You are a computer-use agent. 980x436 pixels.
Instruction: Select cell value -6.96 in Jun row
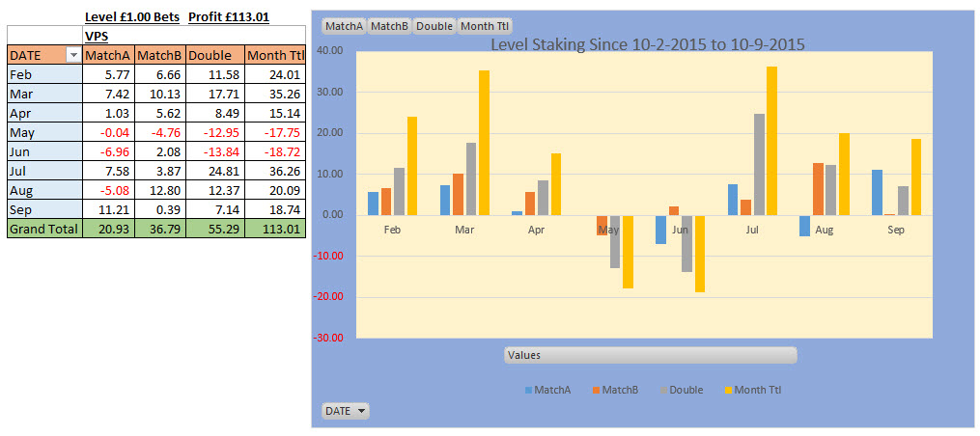(107, 152)
